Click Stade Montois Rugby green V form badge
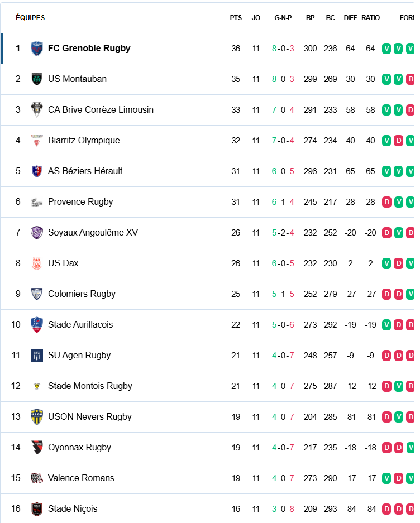The width and height of the screenshot is (420, 523). [398, 386]
